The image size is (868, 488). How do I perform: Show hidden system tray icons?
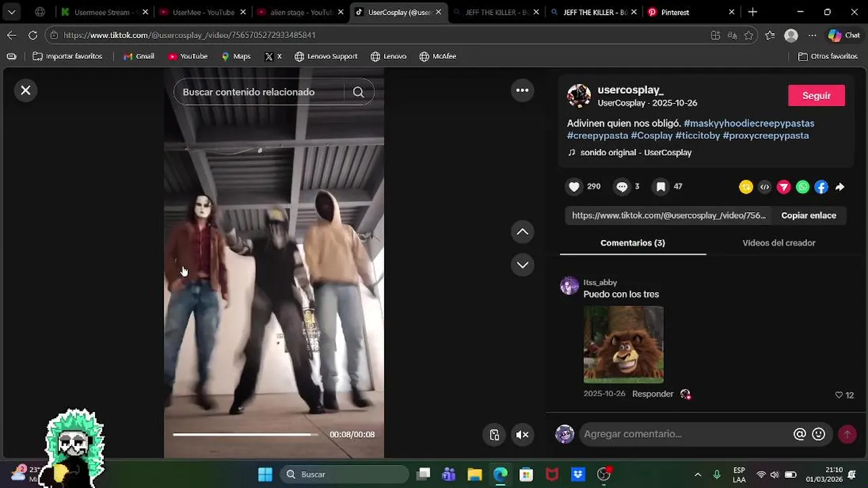698,474
